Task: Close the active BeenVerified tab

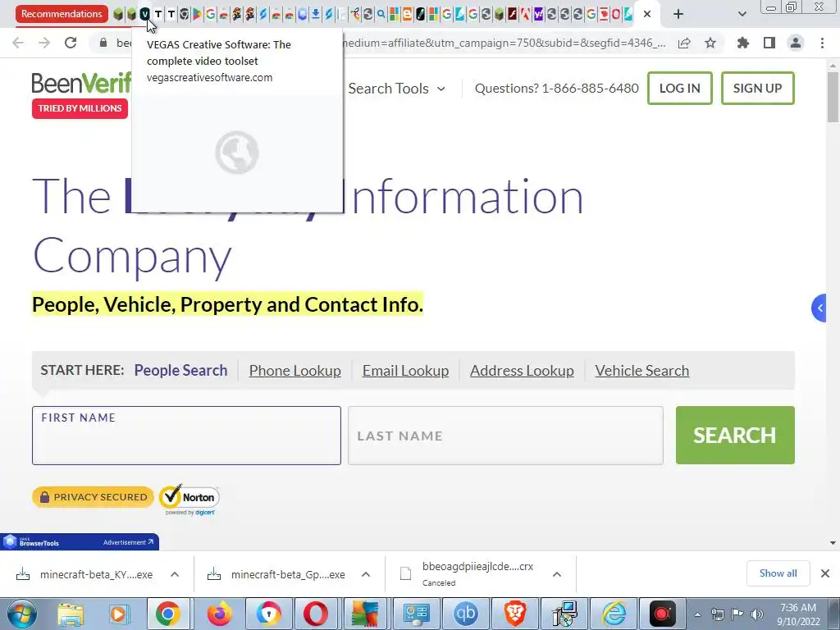Action: coord(647,14)
